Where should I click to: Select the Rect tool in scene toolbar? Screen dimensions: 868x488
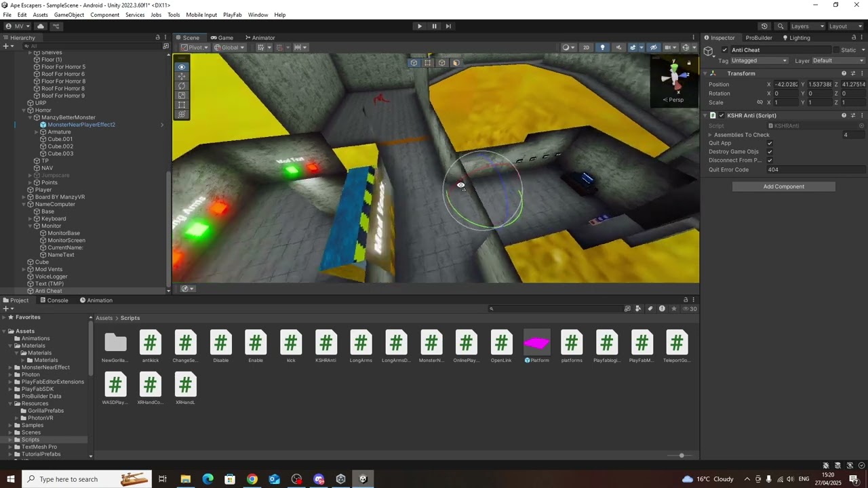point(181,105)
